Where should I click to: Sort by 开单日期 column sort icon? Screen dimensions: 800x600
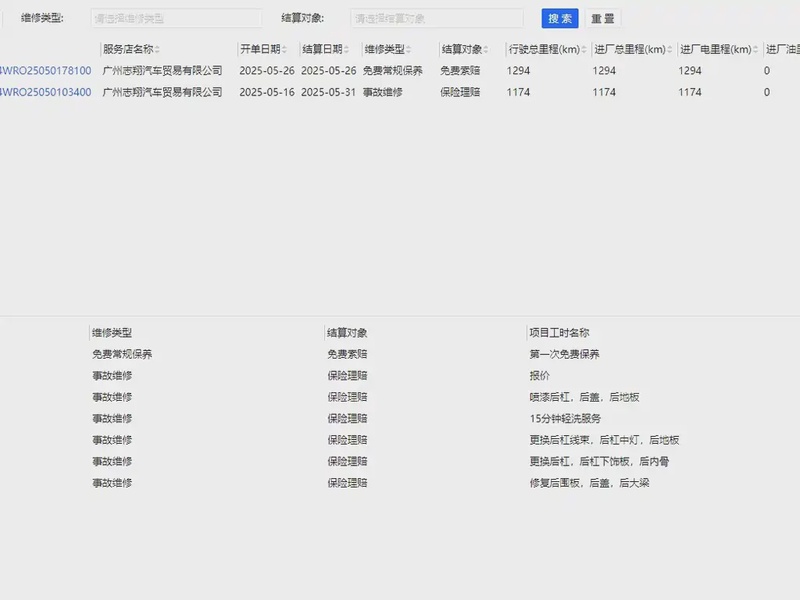285,49
